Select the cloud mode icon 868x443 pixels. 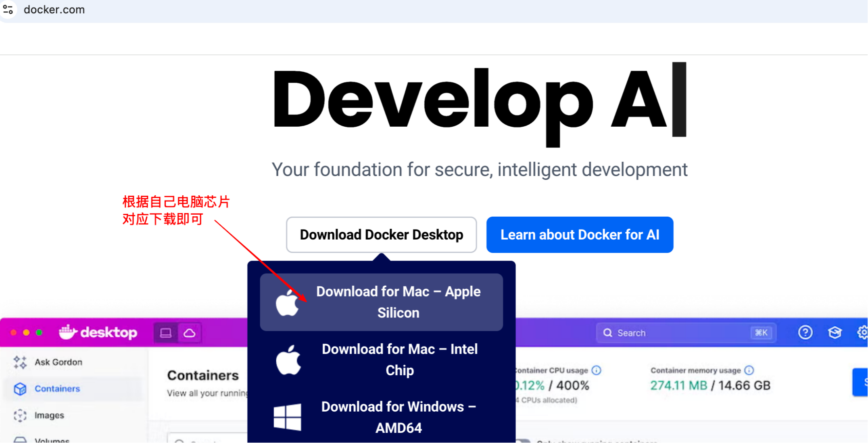(x=190, y=333)
